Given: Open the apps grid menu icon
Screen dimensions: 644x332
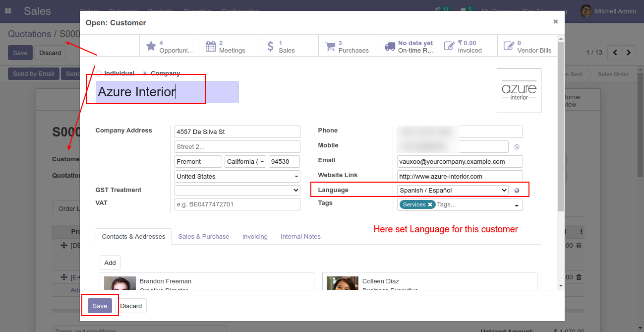Looking at the screenshot, I should pyautogui.click(x=8, y=10).
